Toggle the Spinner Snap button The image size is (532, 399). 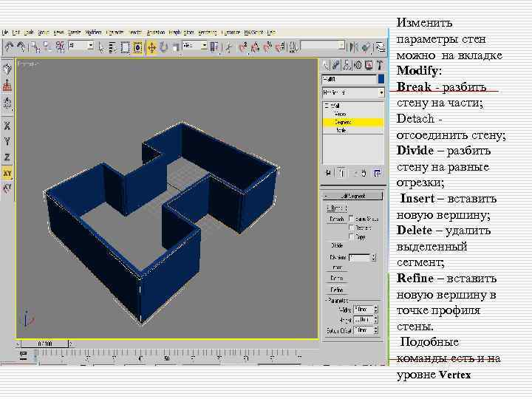(x=280, y=47)
